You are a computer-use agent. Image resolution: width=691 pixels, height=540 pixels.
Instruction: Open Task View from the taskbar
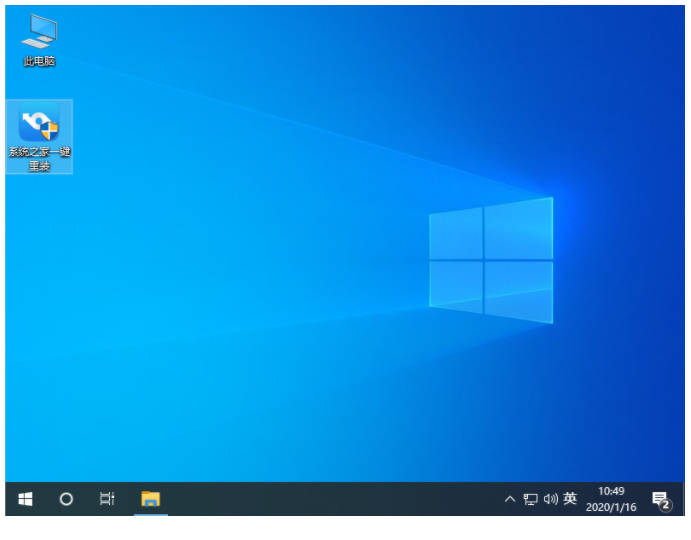pyautogui.click(x=107, y=499)
